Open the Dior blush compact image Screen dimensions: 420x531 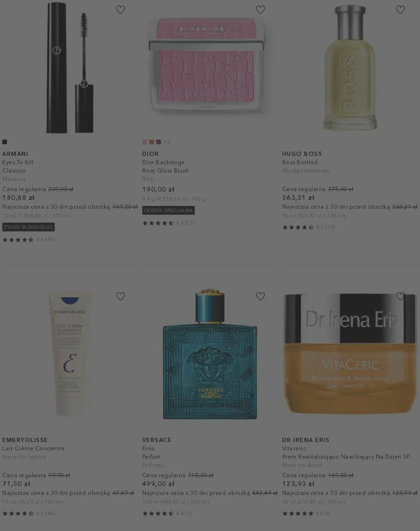(x=207, y=64)
